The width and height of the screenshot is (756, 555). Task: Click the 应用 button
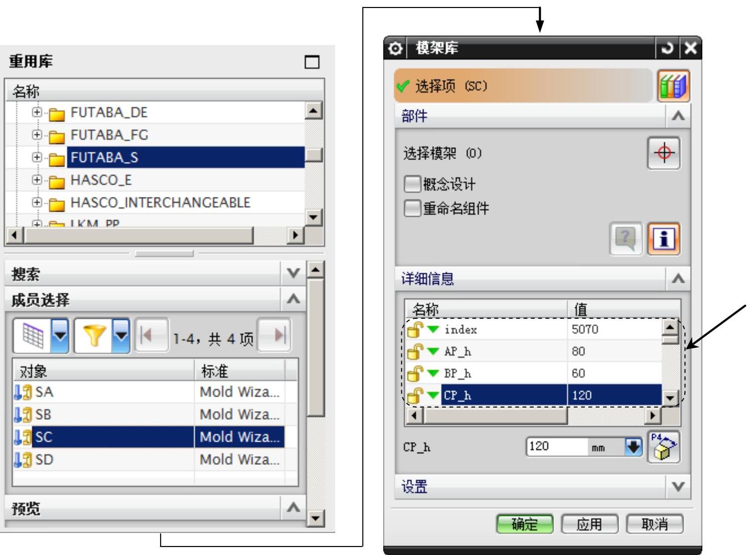[x=590, y=524]
